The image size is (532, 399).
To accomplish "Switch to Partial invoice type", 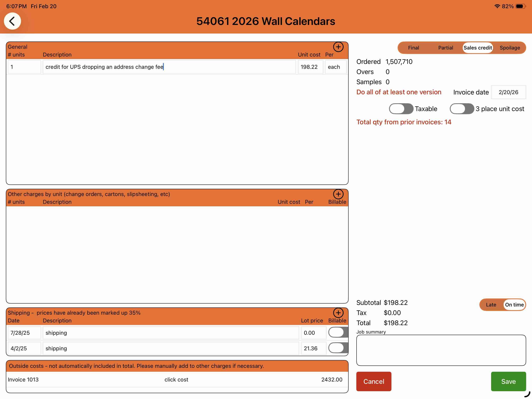I will [x=445, y=48].
